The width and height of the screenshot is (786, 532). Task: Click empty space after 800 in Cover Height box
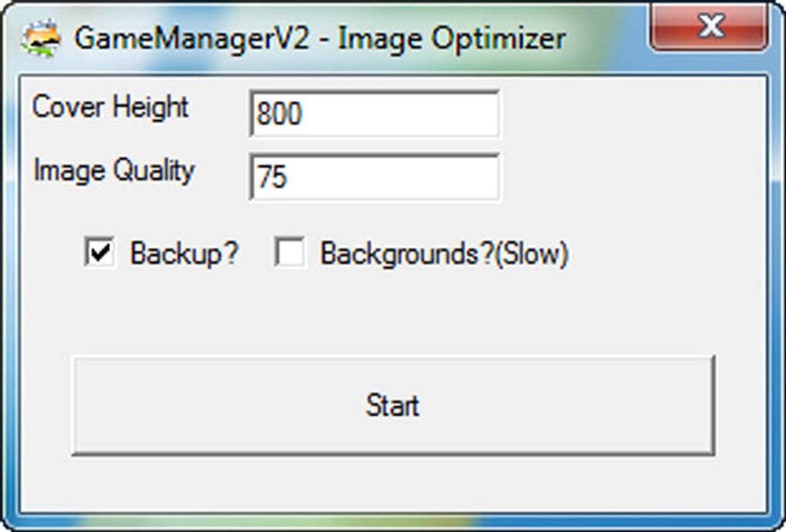click(401, 114)
